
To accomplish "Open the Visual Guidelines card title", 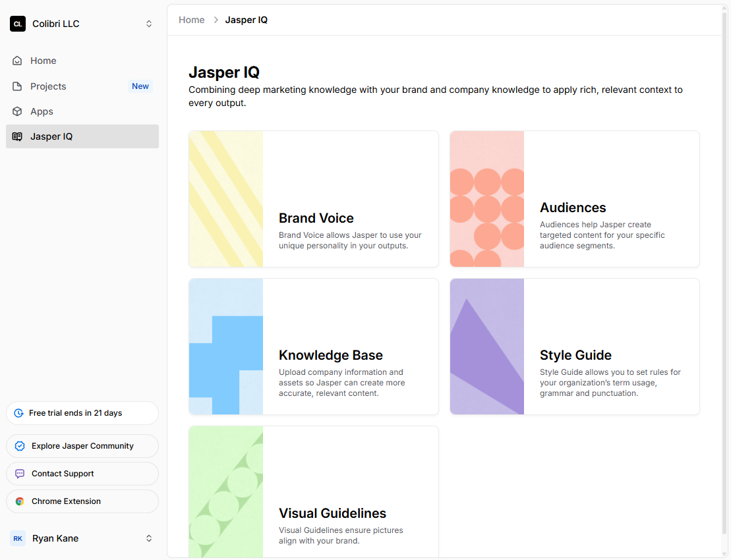I will click(332, 513).
